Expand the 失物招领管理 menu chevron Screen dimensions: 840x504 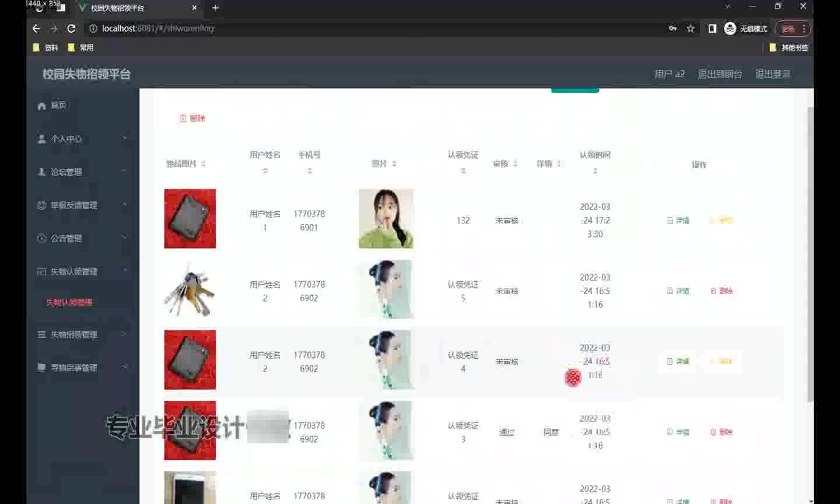pos(124,334)
